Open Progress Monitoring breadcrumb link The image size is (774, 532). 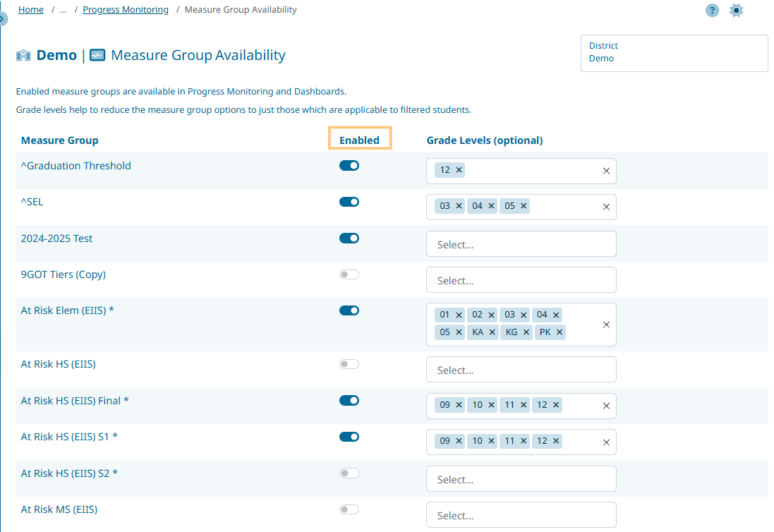(126, 10)
